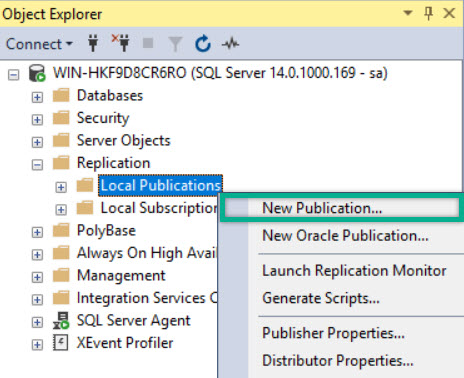Click the XEvent Profiler icon
This screenshot has width=464, height=378.
(61, 343)
